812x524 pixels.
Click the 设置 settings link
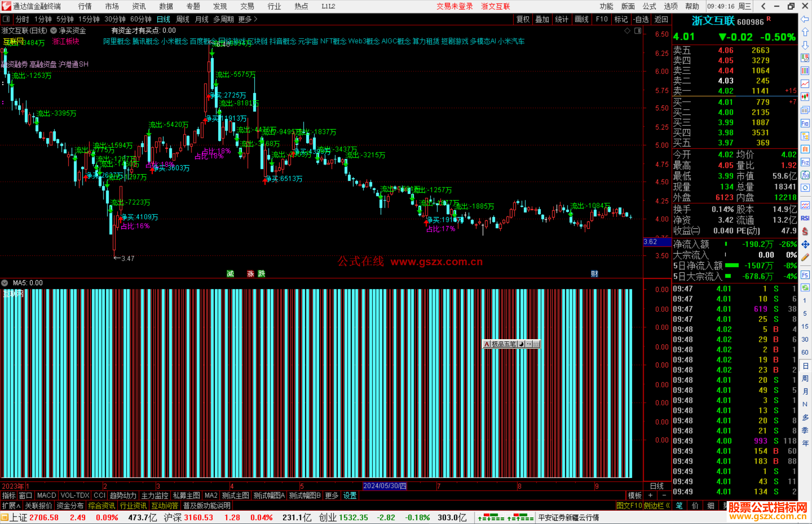pyautogui.click(x=350, y=495)
